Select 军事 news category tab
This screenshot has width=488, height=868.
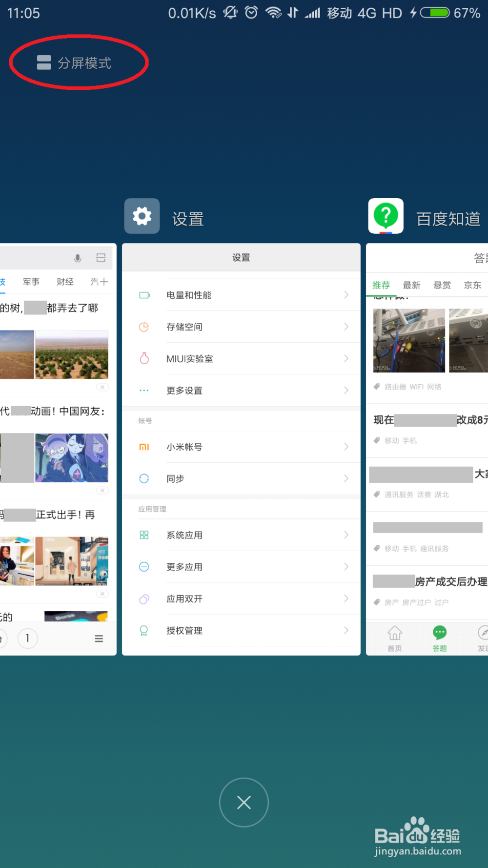pos(31,282)
